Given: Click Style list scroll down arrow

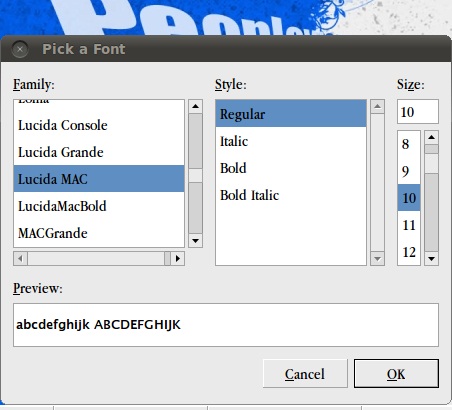Looking at the screenshot, I should click(x=377, y=259).
